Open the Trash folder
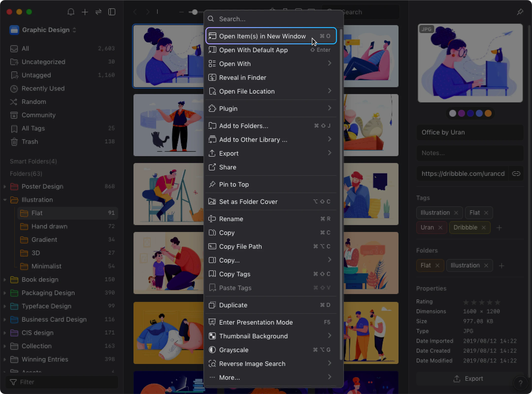Screen dimensions: 532x394 [x=62, y=142]
